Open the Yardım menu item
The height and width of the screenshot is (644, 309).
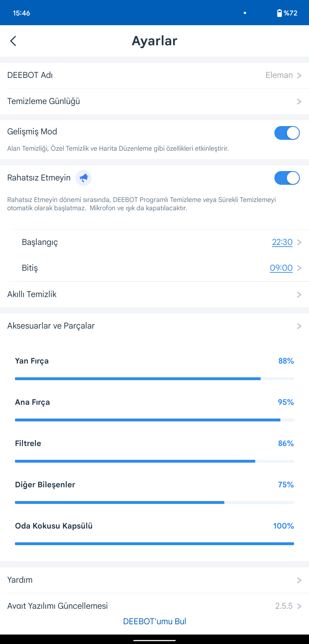(154, 580)
